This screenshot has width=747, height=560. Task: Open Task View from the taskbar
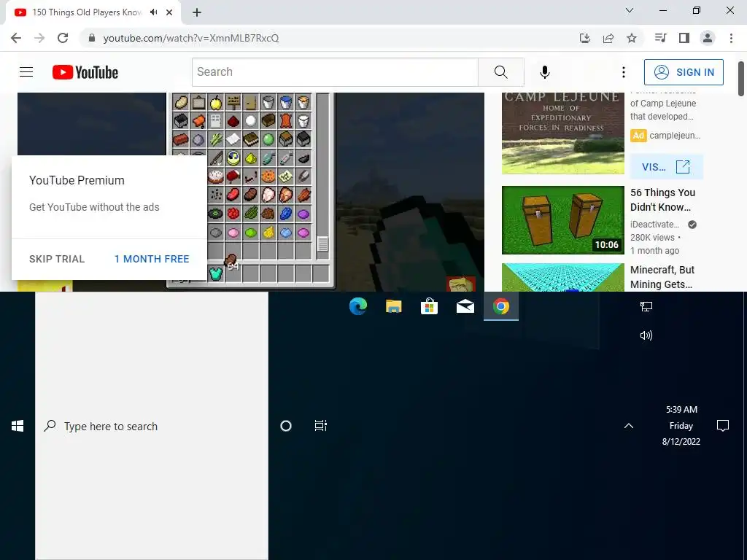pos(321,426)
